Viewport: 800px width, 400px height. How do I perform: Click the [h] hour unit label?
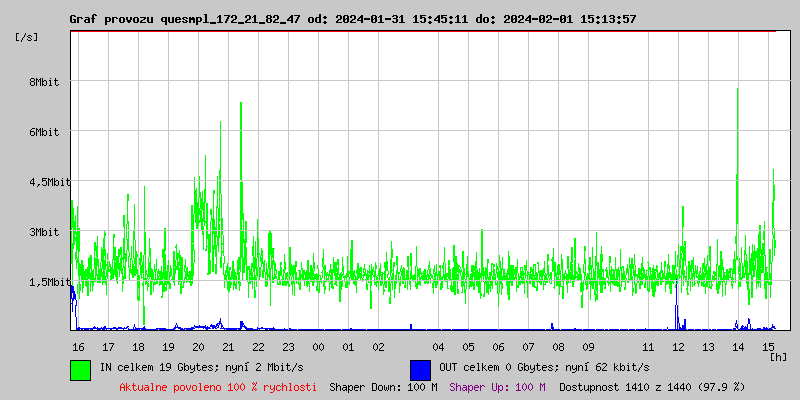click(778, 356)
